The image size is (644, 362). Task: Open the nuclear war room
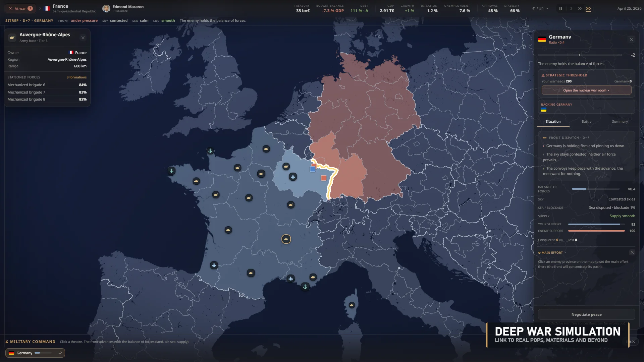point(586,90)
